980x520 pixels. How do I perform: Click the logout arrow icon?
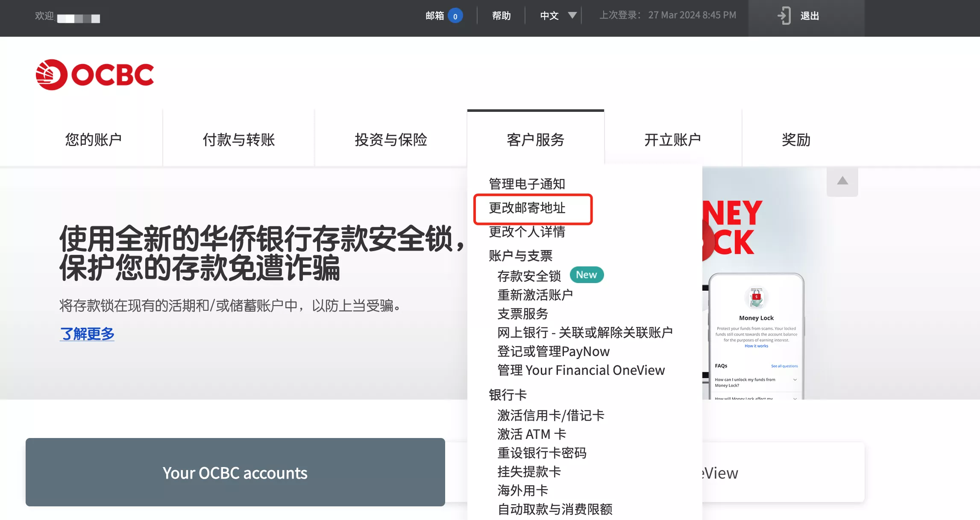pyautogui.click(x=784, y=16)
